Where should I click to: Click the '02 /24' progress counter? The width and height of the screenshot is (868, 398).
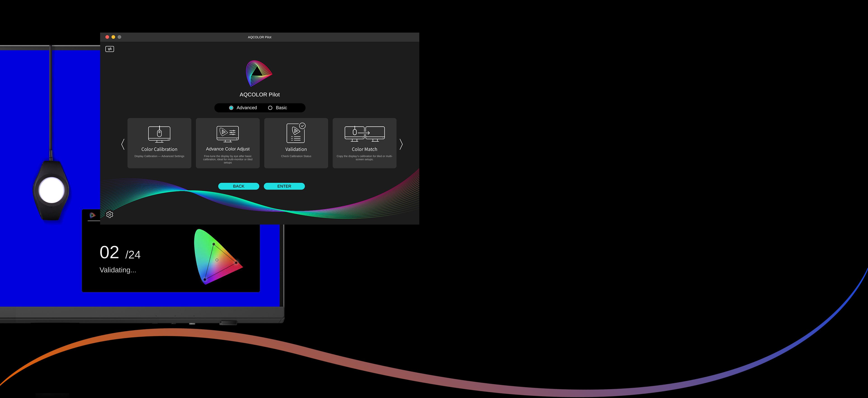click(120, 253)
